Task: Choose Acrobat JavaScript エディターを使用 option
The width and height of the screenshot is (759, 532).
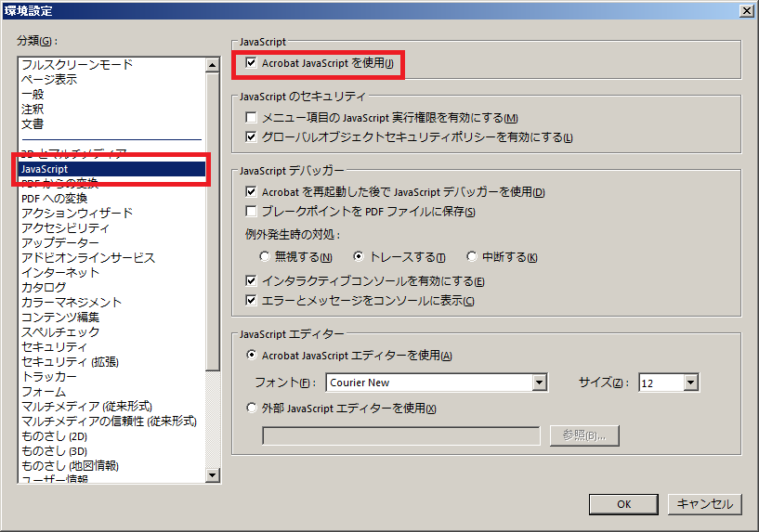Action: tap(251, 355)
